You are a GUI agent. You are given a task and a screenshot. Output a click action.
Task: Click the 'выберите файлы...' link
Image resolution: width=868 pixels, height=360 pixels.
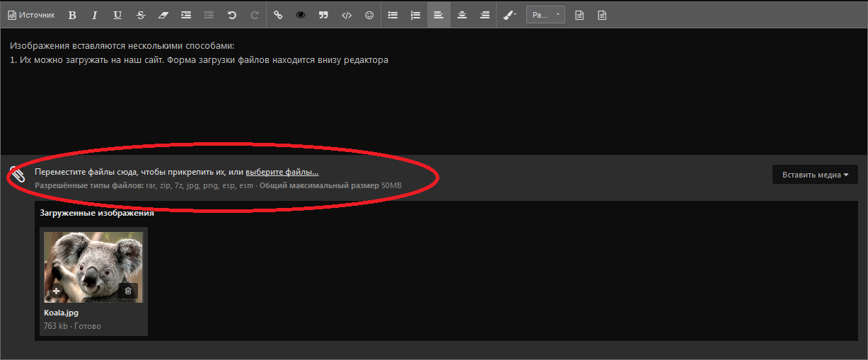282,172
